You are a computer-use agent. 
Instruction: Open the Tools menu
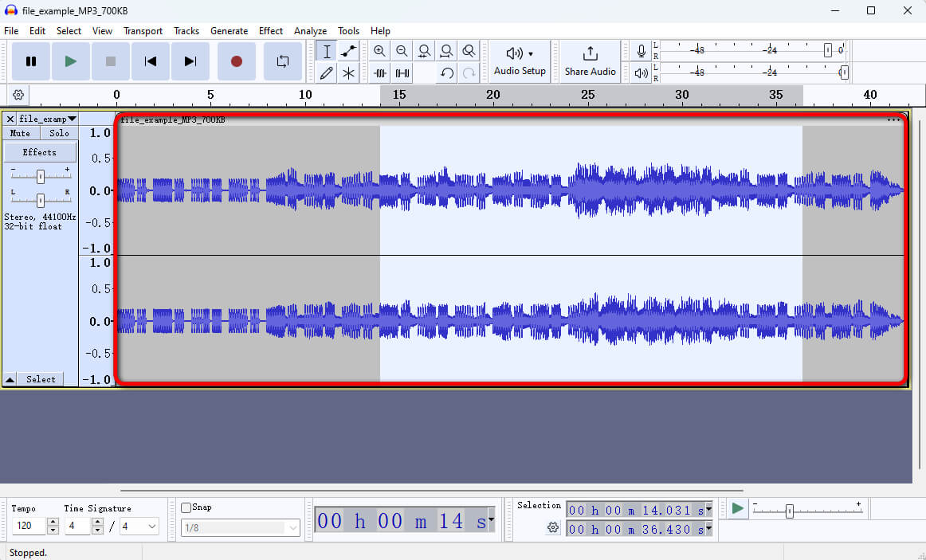348,31
